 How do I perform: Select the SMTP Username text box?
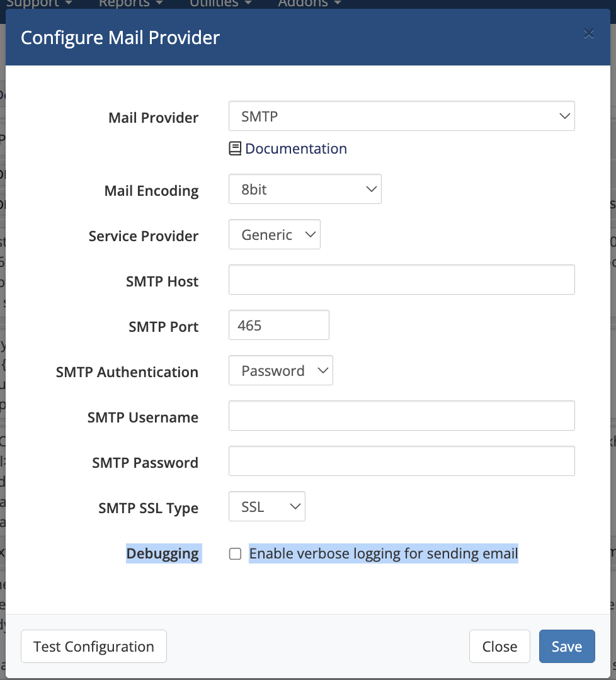[x=401, y=416]
